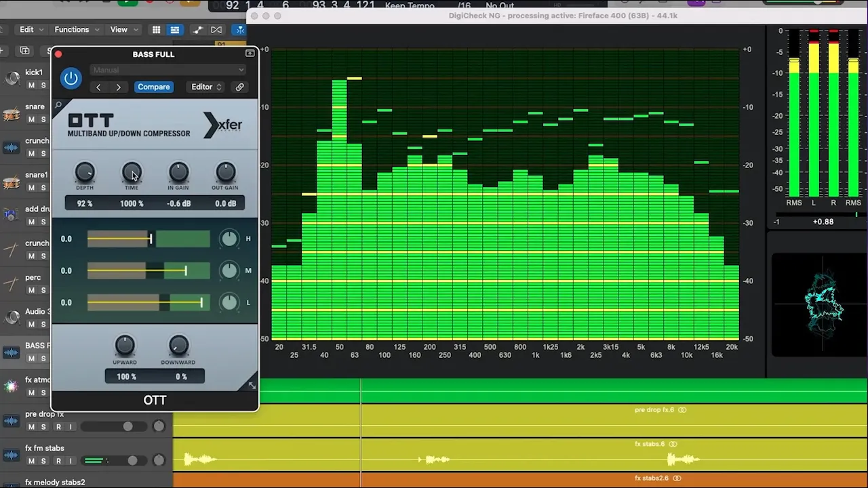868x488 pixels.
Task: Select the fx melody stabs2 track name
Action: click(55, 482)
